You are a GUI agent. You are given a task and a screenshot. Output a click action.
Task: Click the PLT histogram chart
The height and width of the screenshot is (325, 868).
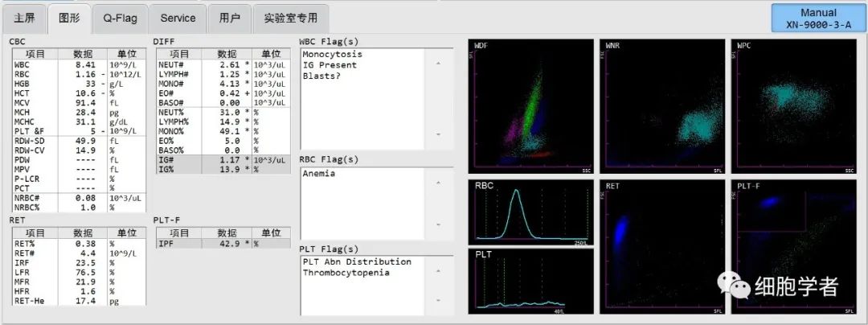coord(531,280)
